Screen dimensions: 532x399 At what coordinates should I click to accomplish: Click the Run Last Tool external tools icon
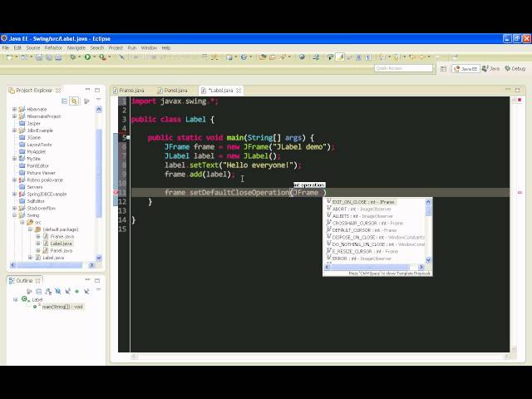(x=102, y=57)
